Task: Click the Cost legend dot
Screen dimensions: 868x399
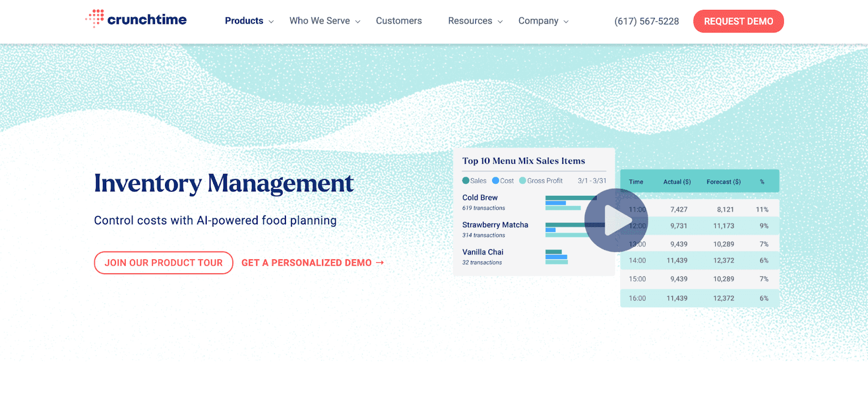Action: [495, 181]
